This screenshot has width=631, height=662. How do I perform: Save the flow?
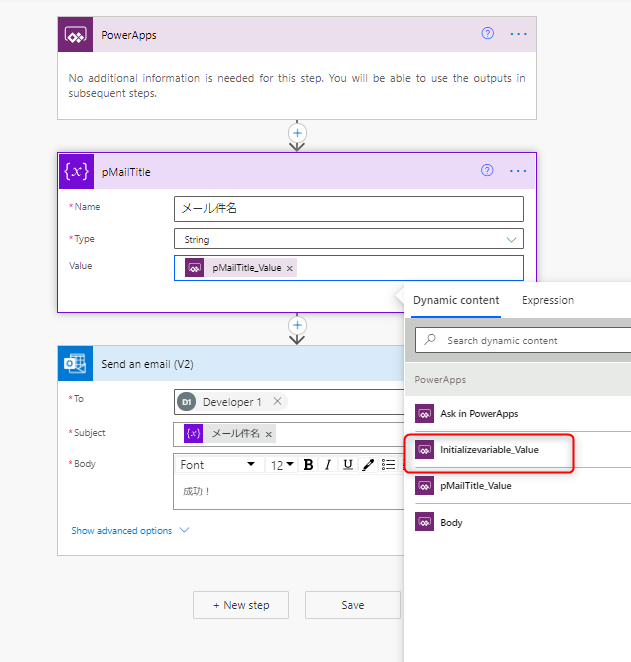[353, 605]
